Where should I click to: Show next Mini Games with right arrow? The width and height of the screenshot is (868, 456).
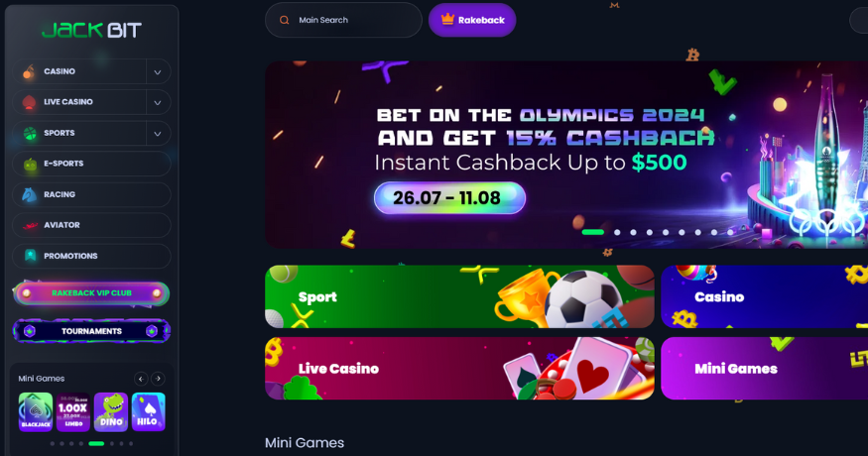tap(159, 379)
